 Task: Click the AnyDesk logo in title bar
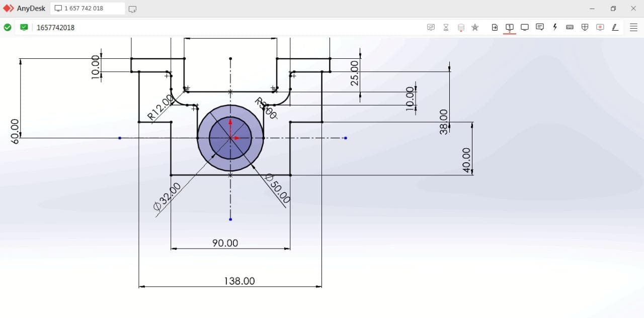click(x=9, y=9)
